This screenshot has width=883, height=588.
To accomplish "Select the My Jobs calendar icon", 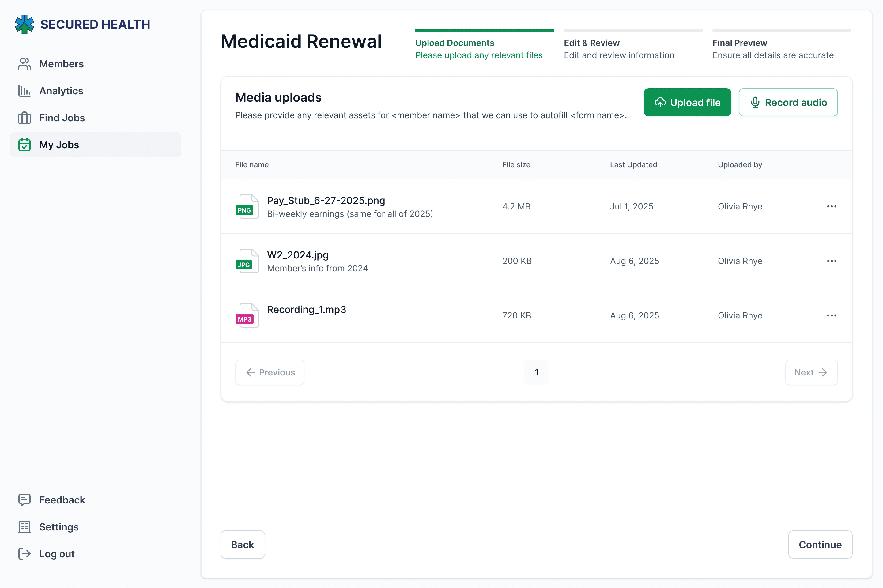I will point(25,145).
